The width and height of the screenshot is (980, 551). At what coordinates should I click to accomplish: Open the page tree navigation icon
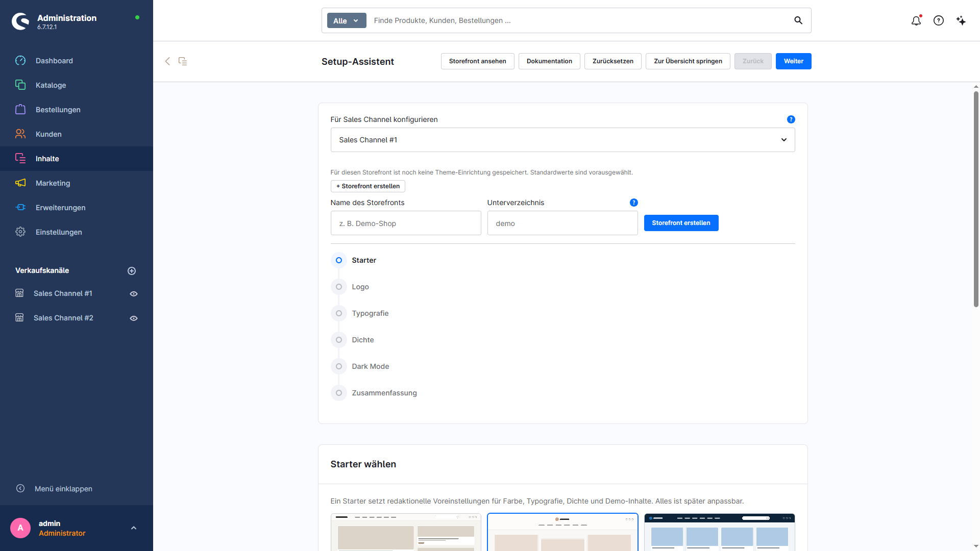point(183,61)
